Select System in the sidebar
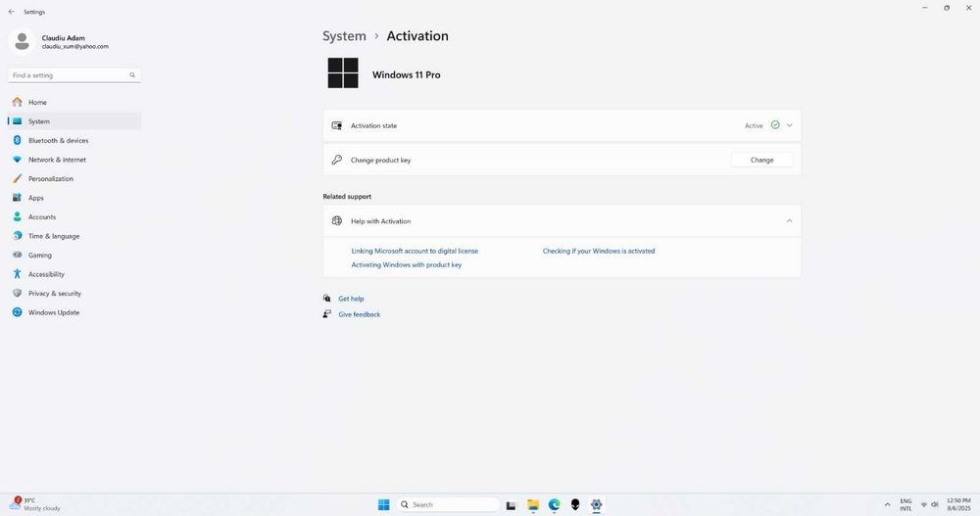Image resolution: width=980 pixels, height=516 pixels. pos(74,121)
